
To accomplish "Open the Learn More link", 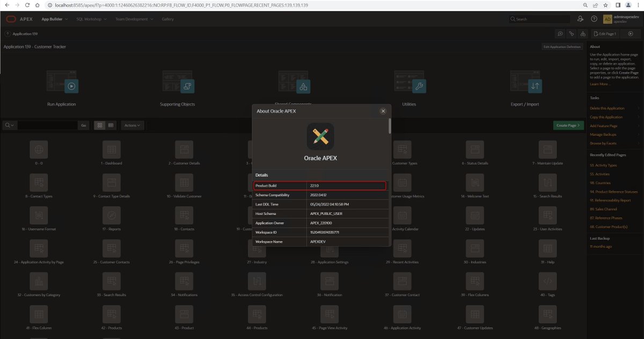I will pyautogui.click(x=600, y=84).
